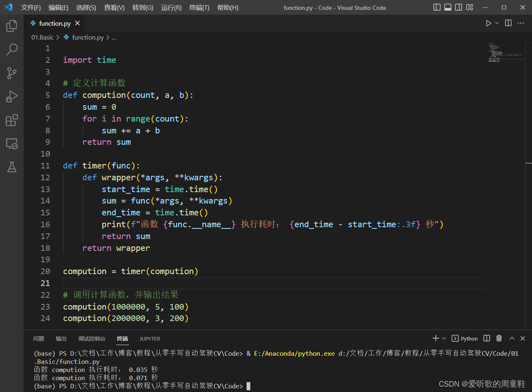Viewport: 532px width, 392px height.
Task: Maximize the panel with up chevron
Action: [512, 338]
